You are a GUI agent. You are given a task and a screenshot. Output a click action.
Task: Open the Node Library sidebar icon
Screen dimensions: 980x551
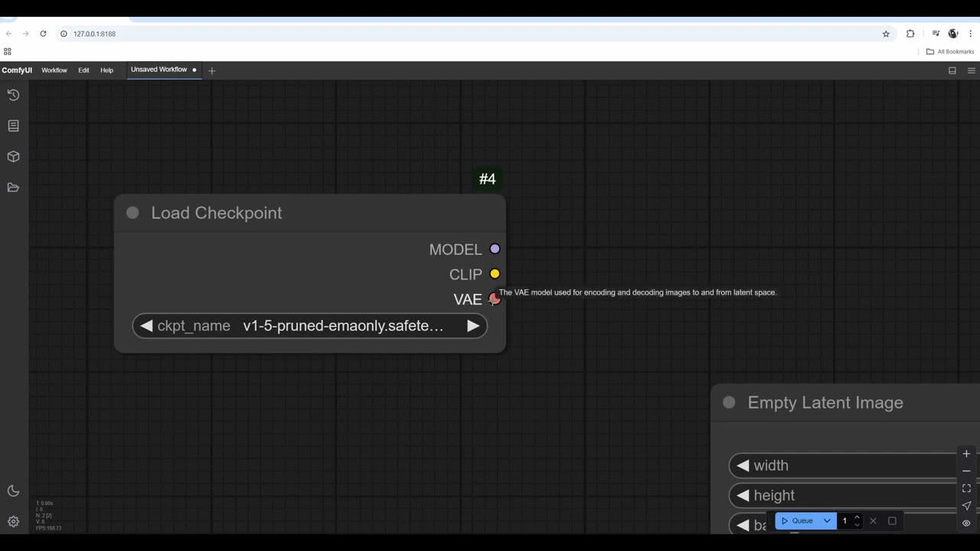tap(13, 126)
